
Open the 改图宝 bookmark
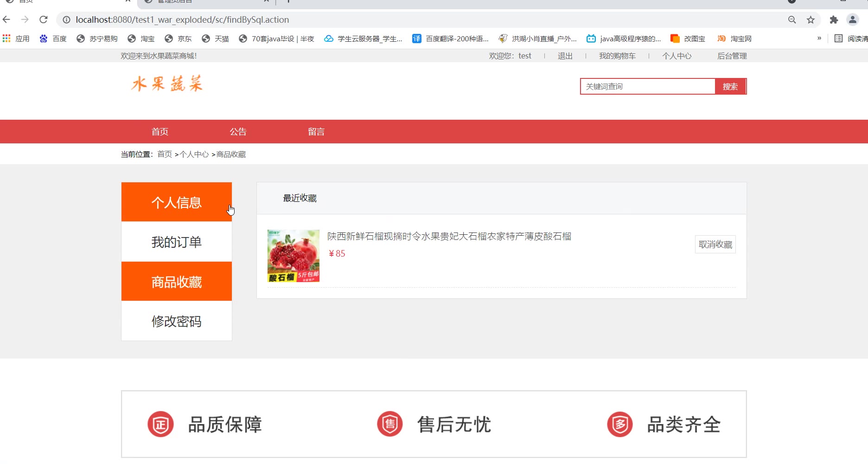tap(688, 39)
